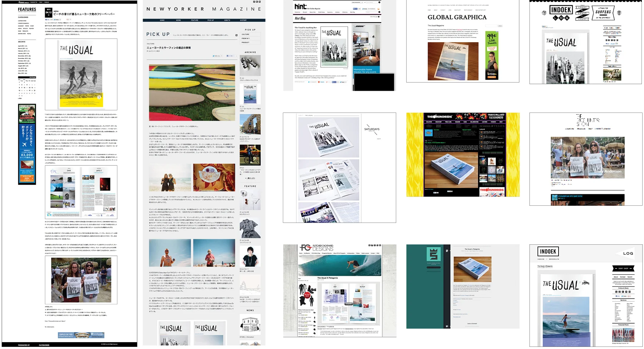Click the colorful surfboards photo
The height and width of the screenshot is (349, 644).
point(192,93)
